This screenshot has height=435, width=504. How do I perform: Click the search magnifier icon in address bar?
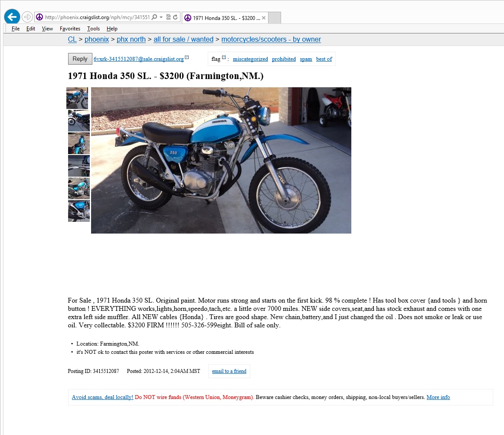[x=154, y=17]
